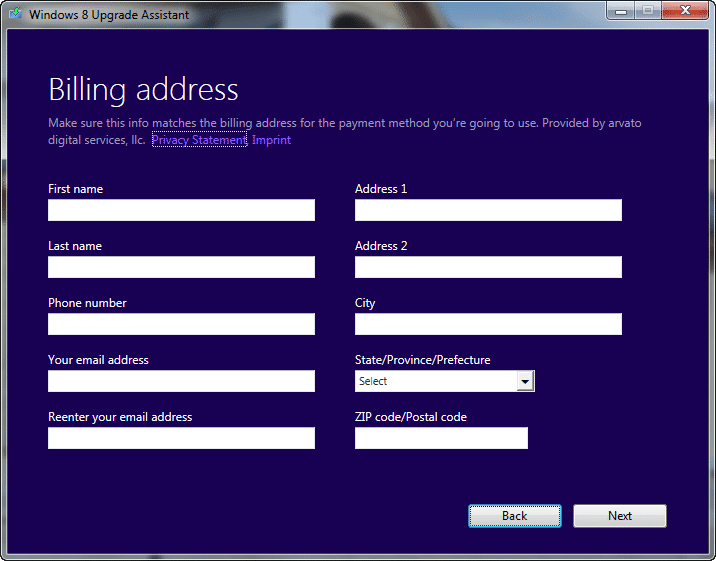This screenshot has width=716, height=561.
Task: Click the State/Province/Prefecture label
Action: (x=422, y=360)
